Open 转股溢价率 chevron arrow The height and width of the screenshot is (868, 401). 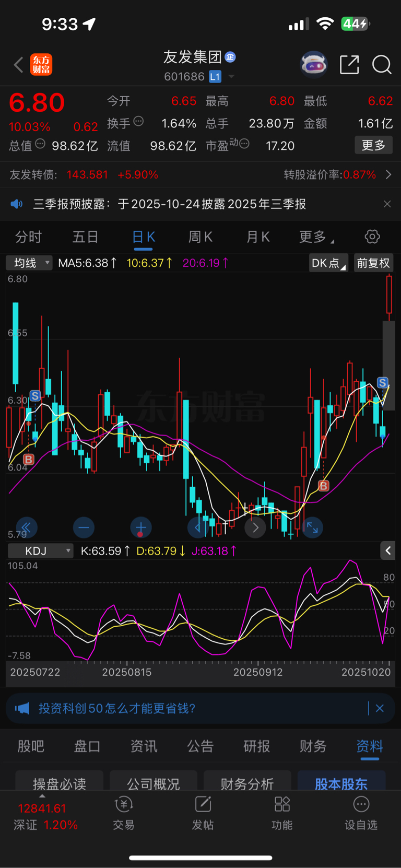(x=388, y=174)
